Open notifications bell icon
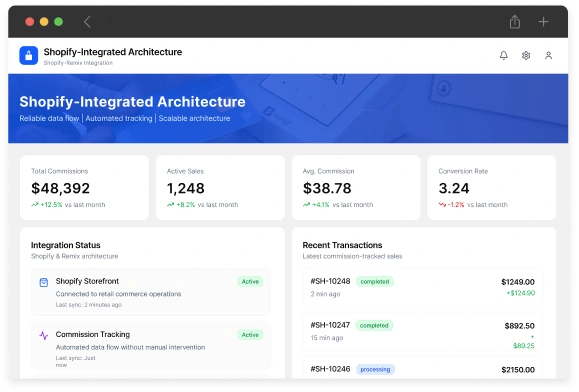579x392 pixels. pos(504,55)
